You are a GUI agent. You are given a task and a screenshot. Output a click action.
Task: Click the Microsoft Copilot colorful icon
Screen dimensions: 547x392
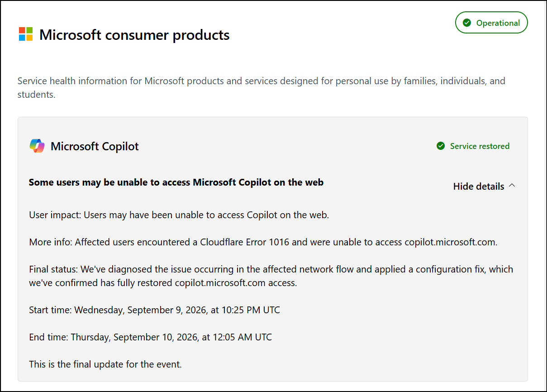pos(37,146)
